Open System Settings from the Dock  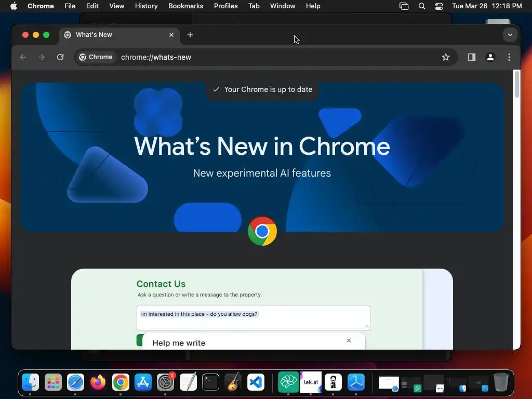click(x=166, y=382)
